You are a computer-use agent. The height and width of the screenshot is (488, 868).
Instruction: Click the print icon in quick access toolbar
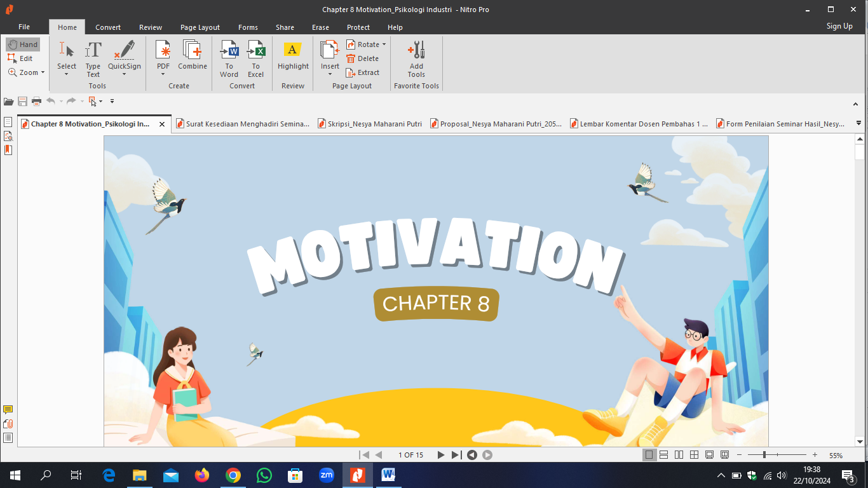coord(36,101)
